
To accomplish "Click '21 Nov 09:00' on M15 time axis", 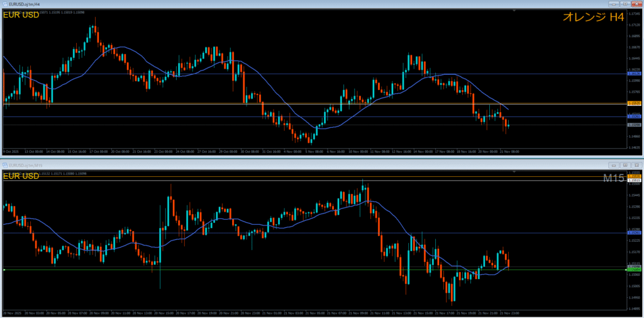I will coord(358,313).
